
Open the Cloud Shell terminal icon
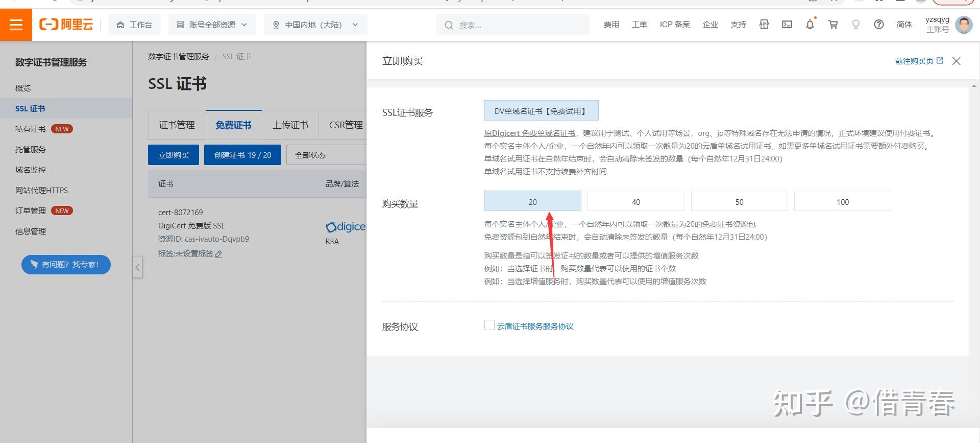(787, 25)
